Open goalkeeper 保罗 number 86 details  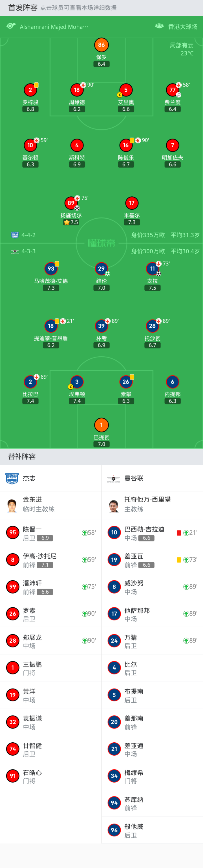[x=101, y=45]
